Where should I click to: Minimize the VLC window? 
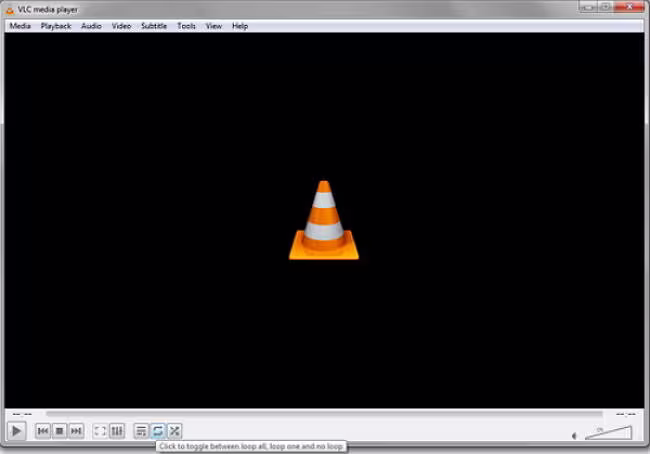pyautogui.click(x=588, y=7)
